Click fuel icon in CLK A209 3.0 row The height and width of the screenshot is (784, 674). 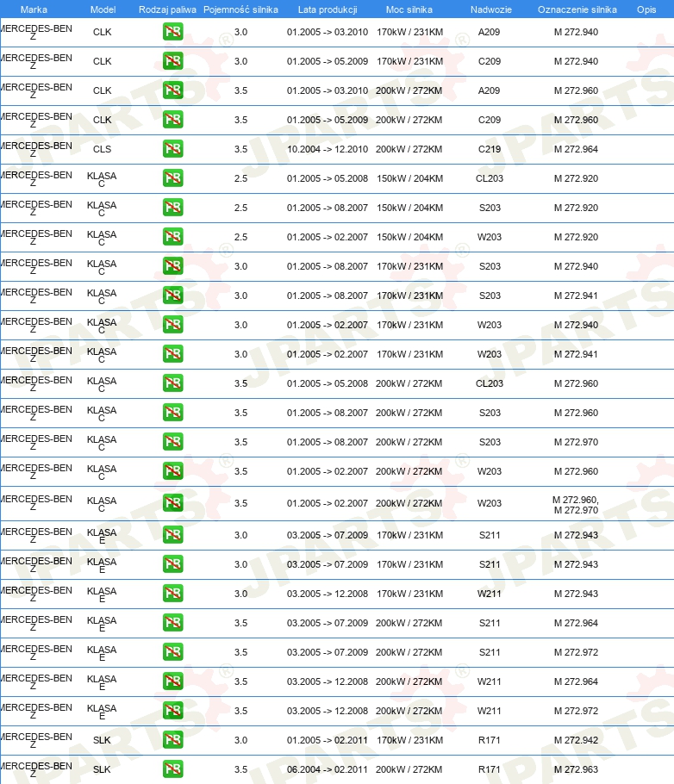(172, 32)
